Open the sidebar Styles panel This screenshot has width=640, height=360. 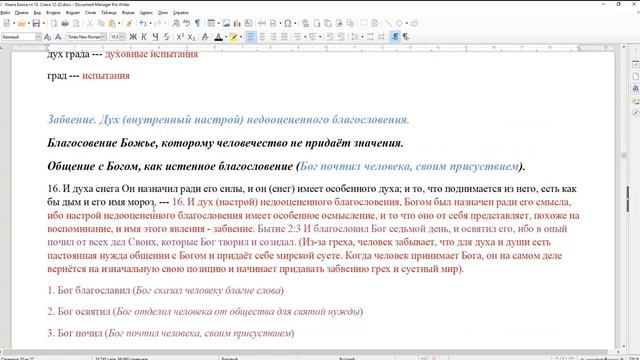click(636, 88)
